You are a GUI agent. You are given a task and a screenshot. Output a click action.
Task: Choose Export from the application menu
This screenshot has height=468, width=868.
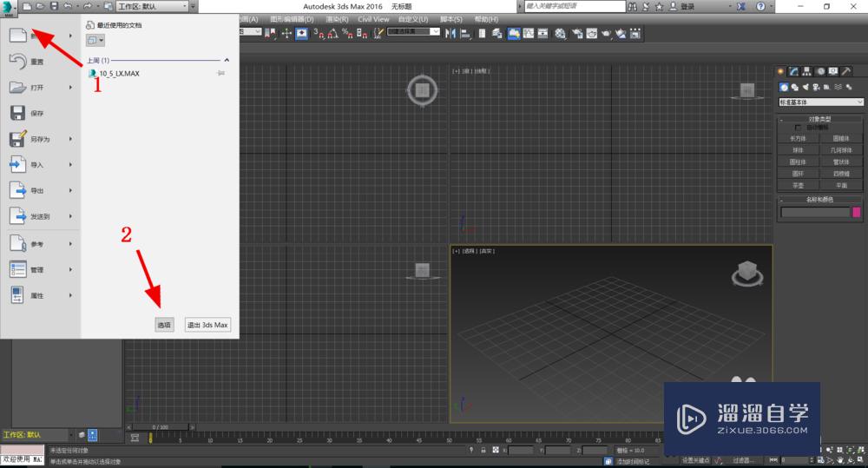(39, 190)
